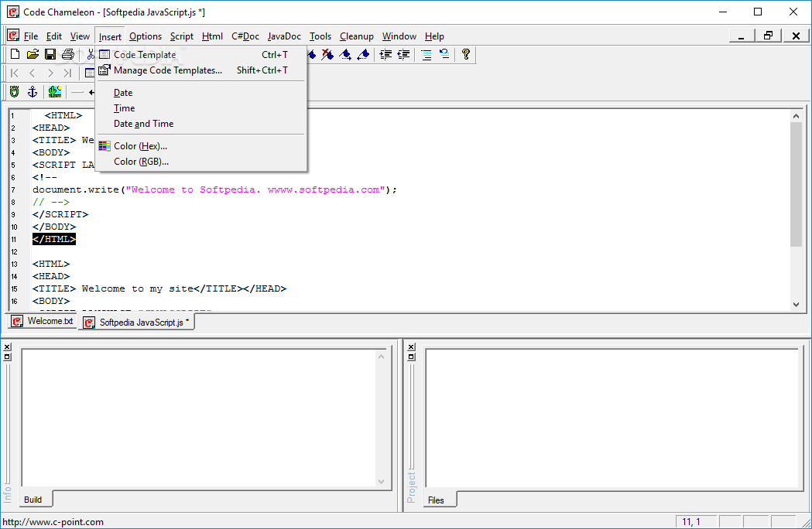
Task: Click the Code Chameleon icon in the menu bar
Action: [x=13, y=36]
